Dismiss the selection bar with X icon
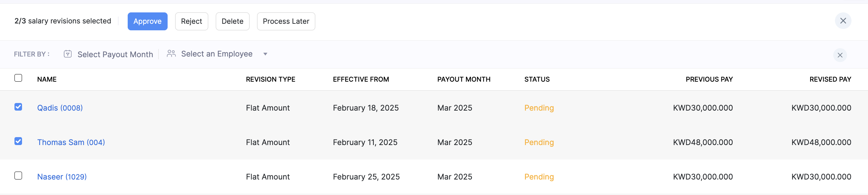The width and height of the screenshot is (868, 195). [843, 21]
